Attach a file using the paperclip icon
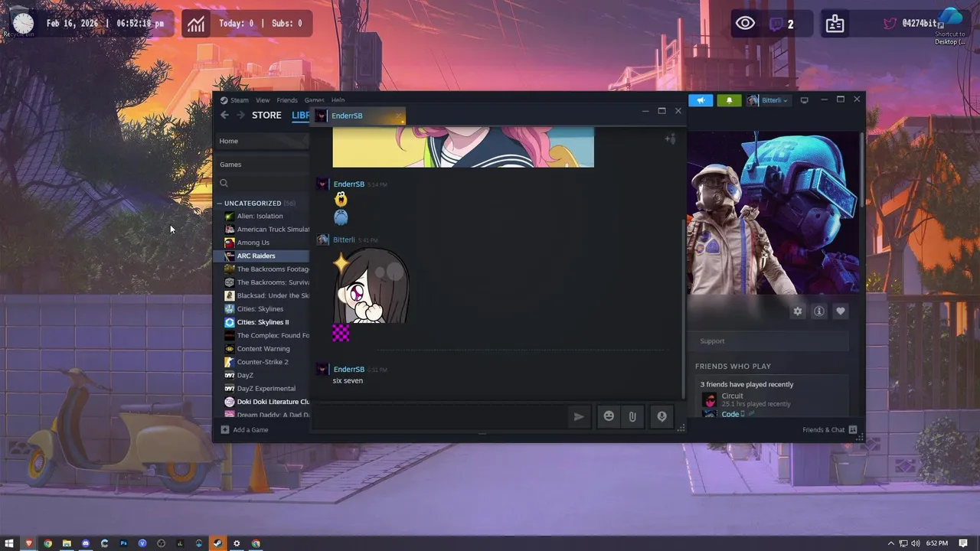Image resolution: width=980 pixels, height=551 pixels. [x=632, y=416]
